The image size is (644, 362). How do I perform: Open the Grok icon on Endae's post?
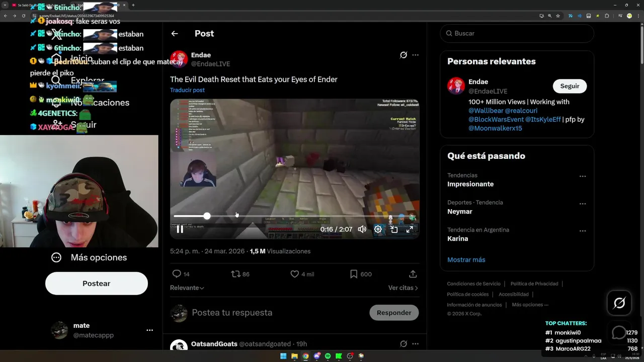[403, 55]
